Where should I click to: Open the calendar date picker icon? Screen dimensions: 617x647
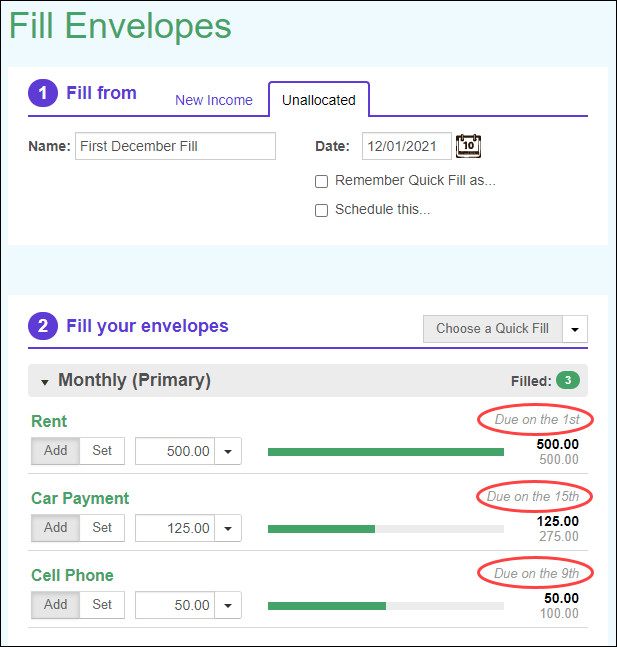coord(469,146)
